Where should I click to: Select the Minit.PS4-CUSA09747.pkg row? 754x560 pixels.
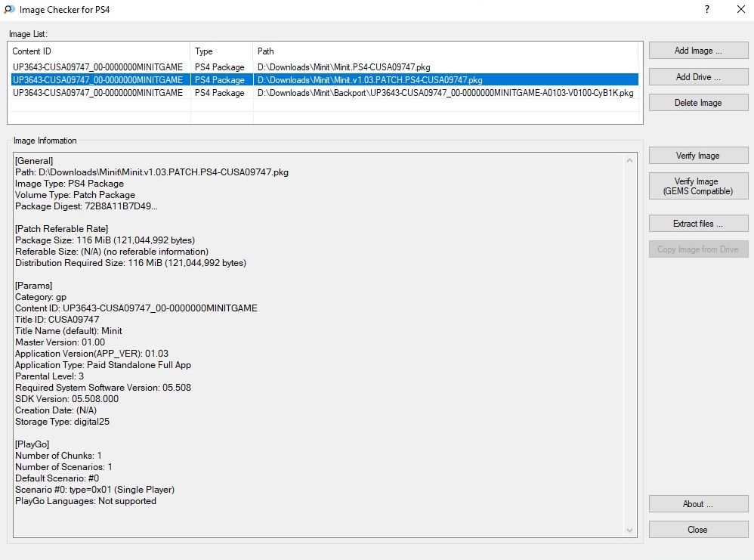325,67
